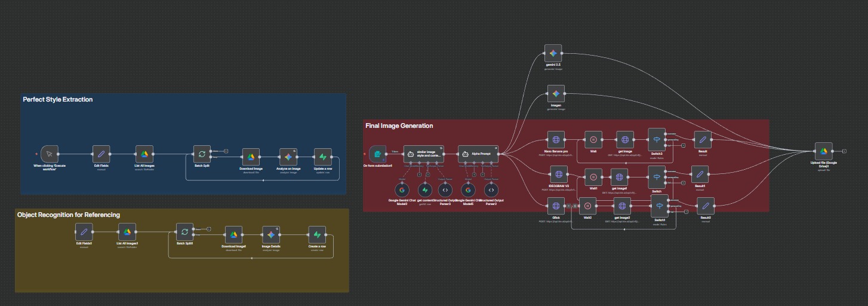This screenshot has width=868, height=306.
Task: Select the Create a row node
Action: click(x=317, y=235)
